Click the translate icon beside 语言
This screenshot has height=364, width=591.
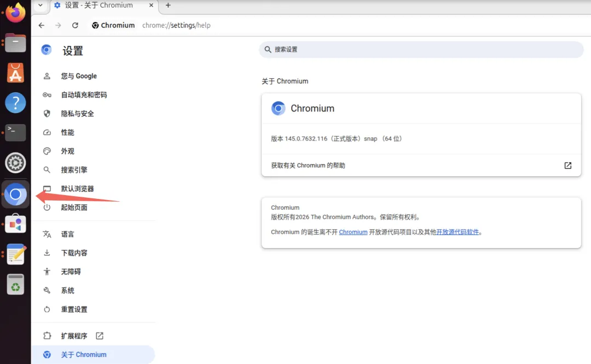coord(47,234)
